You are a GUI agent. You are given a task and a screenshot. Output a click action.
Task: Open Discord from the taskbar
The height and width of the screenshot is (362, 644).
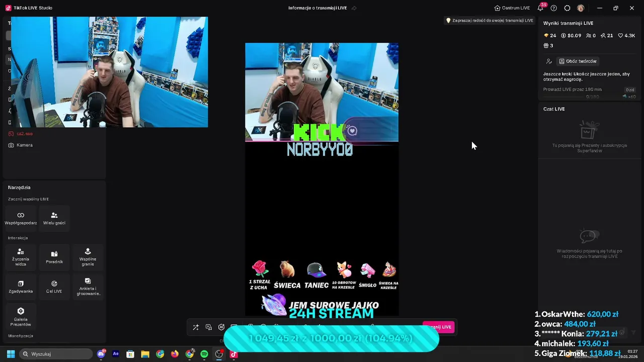101,354
